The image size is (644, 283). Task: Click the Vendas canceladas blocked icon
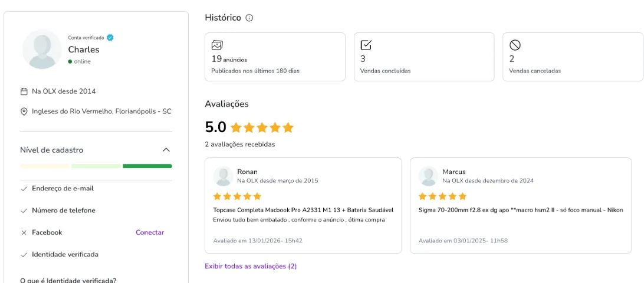pos(515,45)
